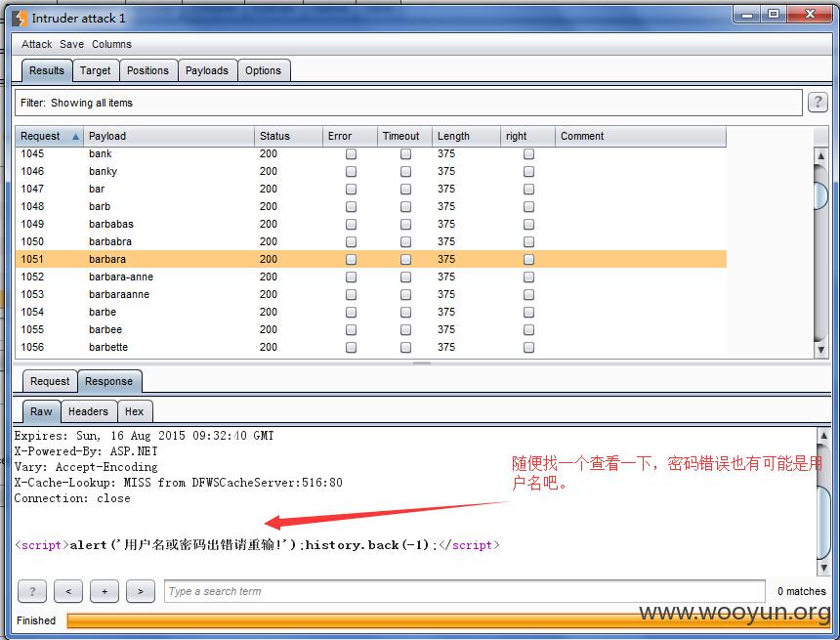Sort by the right column header
Image resolution: width=840 pixels, height=640 pixels.
point(527,136)
